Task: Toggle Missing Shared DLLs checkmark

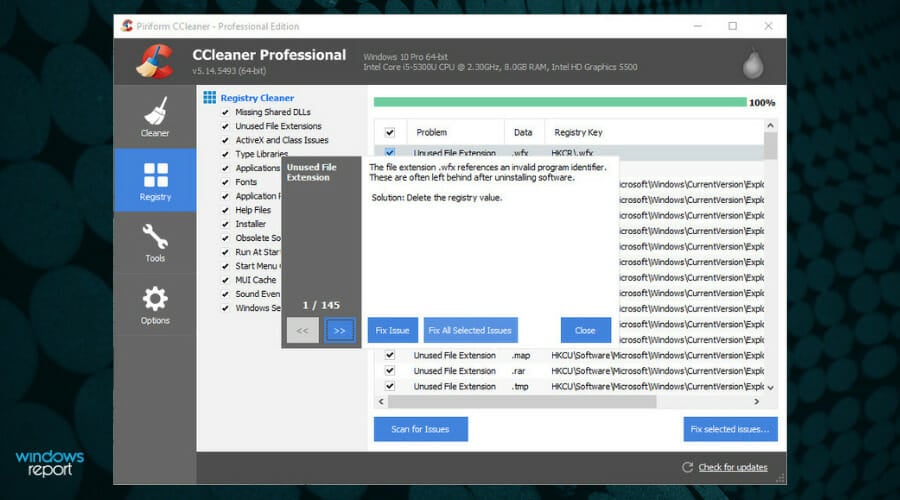Action: click(225, 113)
